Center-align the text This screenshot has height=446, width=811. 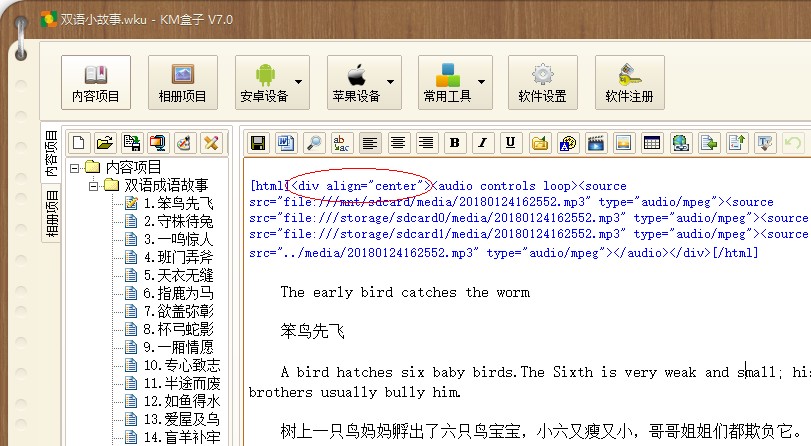point(398,143)
